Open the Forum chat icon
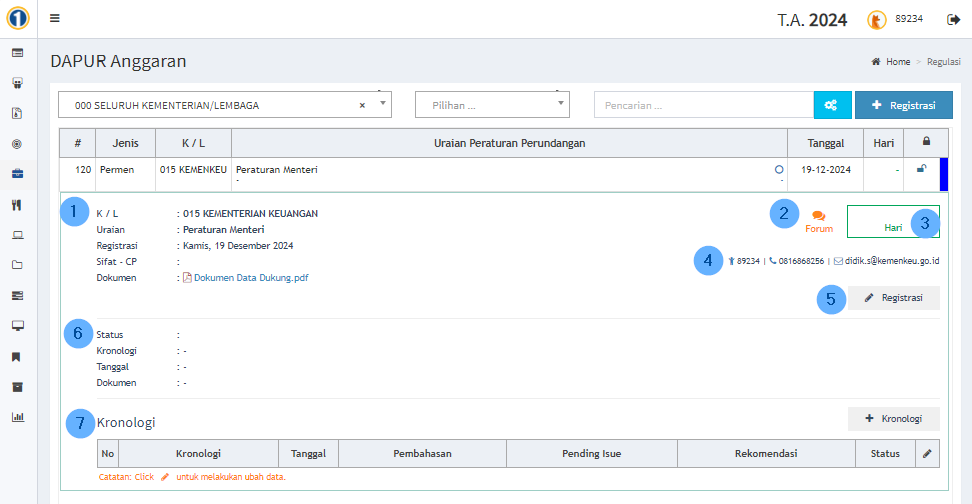Screen dimensions: 972x504 click(x=819, y=215)
